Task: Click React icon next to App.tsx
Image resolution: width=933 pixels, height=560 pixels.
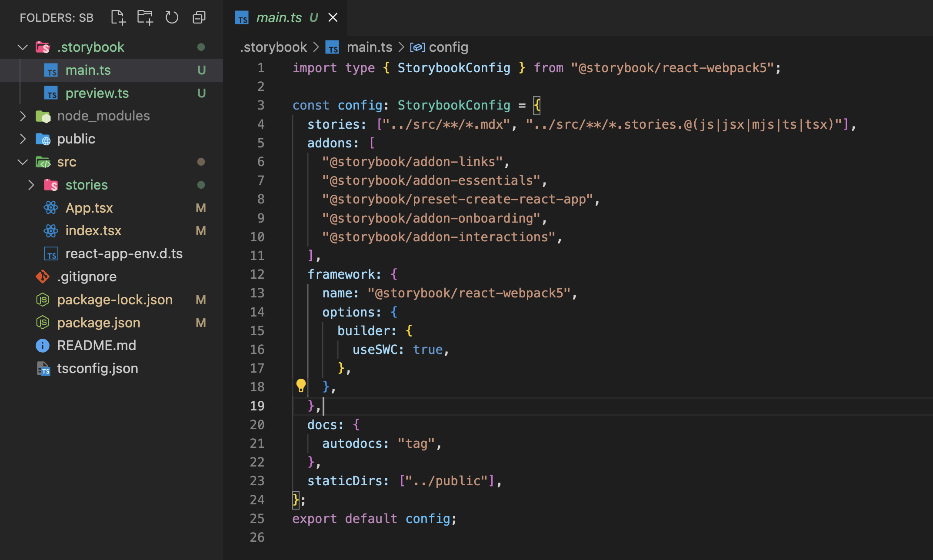Action: pos(51,208)
